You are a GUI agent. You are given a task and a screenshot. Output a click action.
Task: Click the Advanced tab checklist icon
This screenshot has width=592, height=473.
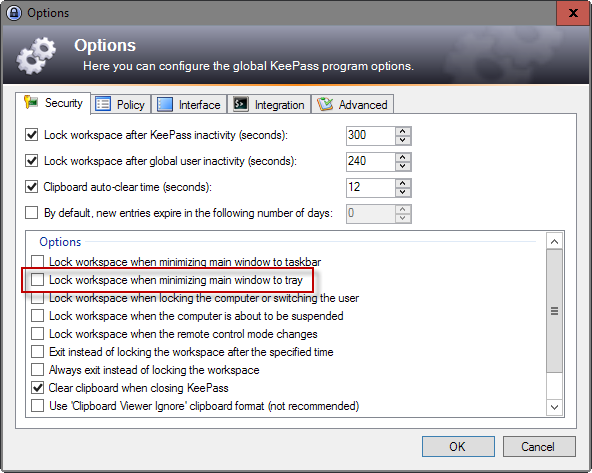325,104
